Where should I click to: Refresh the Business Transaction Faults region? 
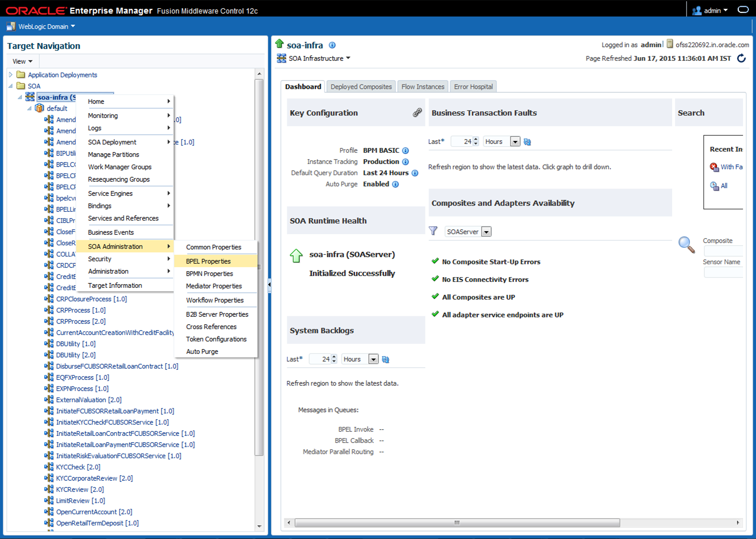click(x=528, y=142)
